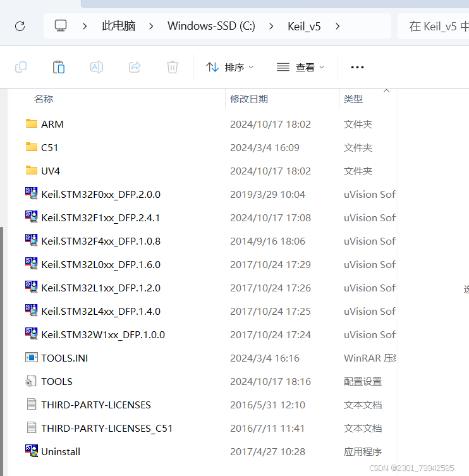Click icon of Keil.STM32L0xx_DFP.1.6.0 pack
Screen dimensions: 469x476
tap(32, 264)
